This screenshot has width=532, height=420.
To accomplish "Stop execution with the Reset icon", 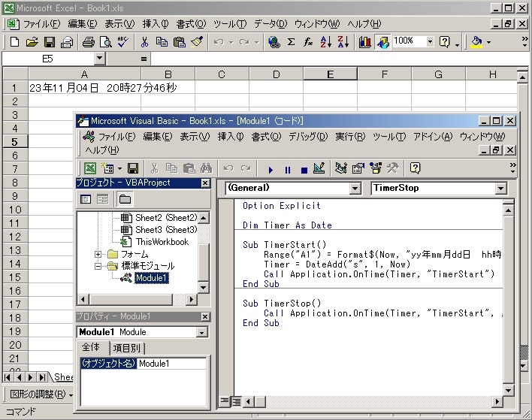I will 304,170.
